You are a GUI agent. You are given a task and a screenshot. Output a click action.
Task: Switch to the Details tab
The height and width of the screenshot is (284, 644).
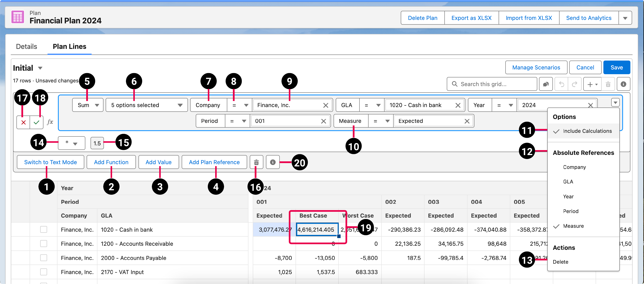point(26,46)
